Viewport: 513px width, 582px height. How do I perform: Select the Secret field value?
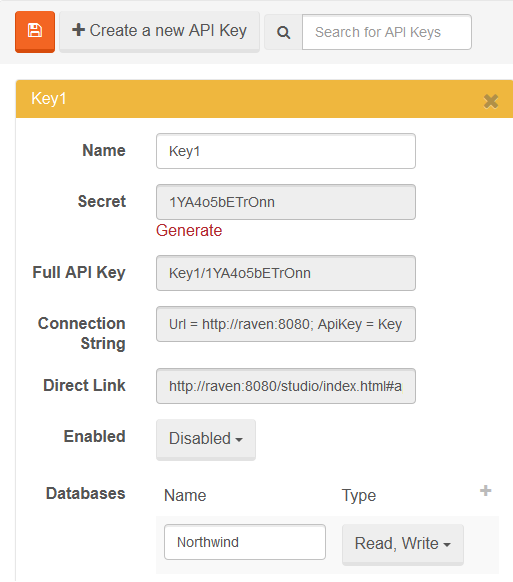coord(286,202)
